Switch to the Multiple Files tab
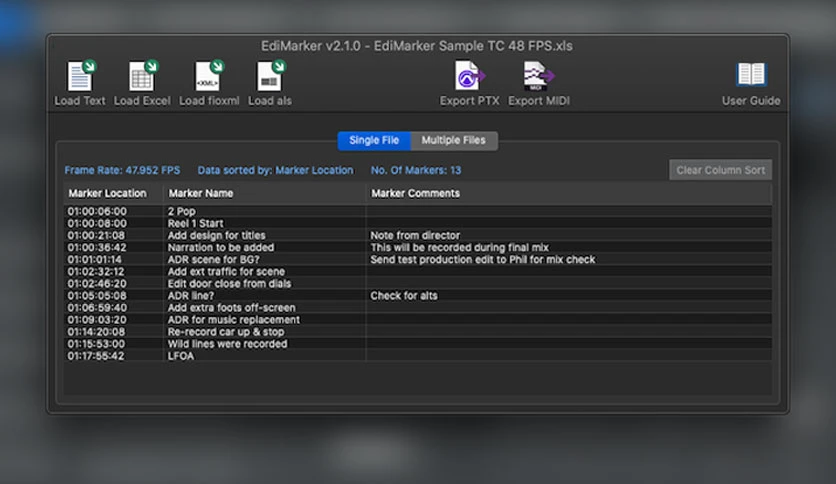 tap(454, 141)
